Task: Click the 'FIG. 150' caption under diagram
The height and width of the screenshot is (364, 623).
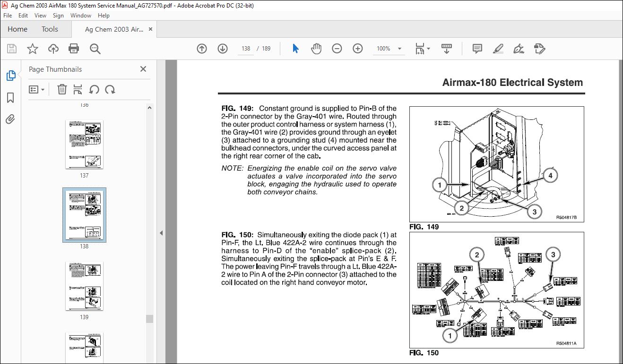Action: [x=424, y=353]
